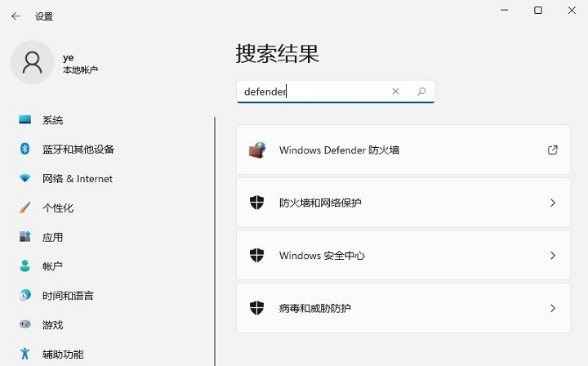Select 帐户 in the sidebar
The image size is (588, 366).
52,266
